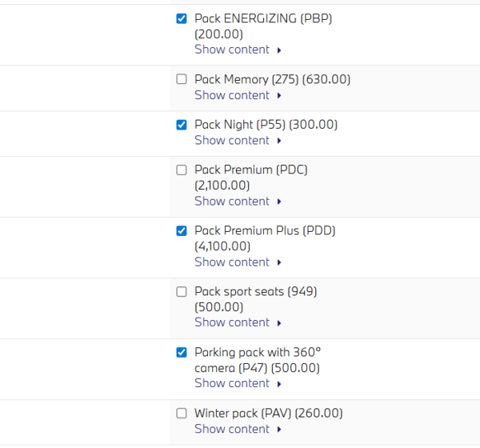This screenshot has height=448, width=480.
Task: Show content for Pack Memory
Action: (232, 95)
